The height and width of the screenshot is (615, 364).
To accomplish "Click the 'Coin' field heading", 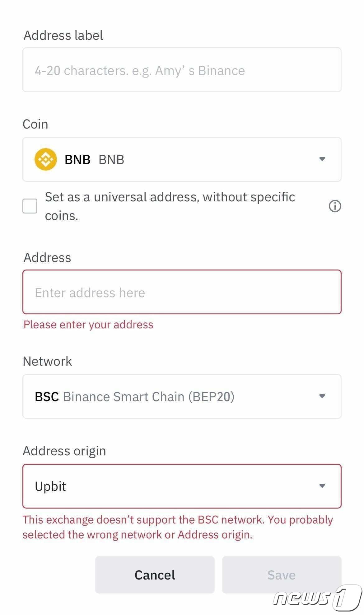I will click(35, 124).
